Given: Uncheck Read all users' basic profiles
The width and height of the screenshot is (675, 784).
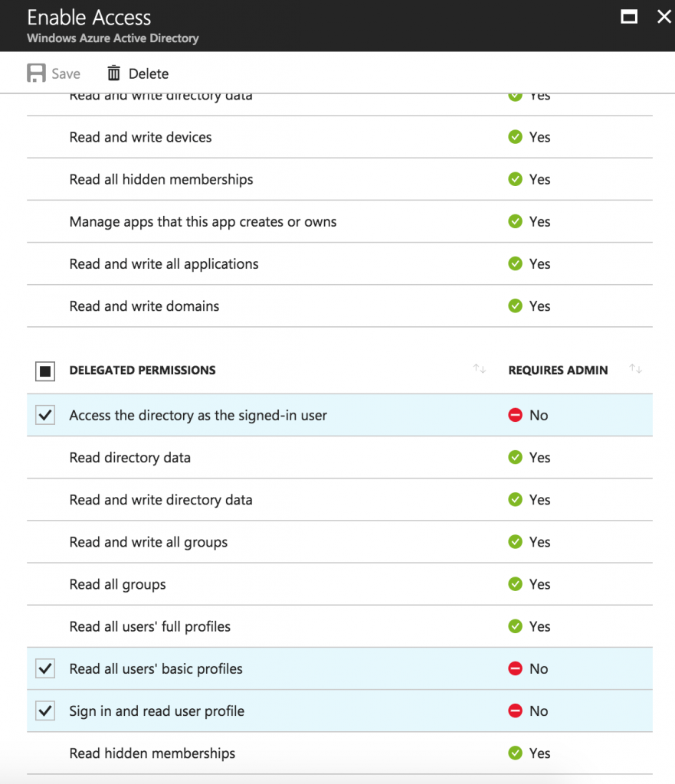Looking at the screenshot, I should pos(45,668).
